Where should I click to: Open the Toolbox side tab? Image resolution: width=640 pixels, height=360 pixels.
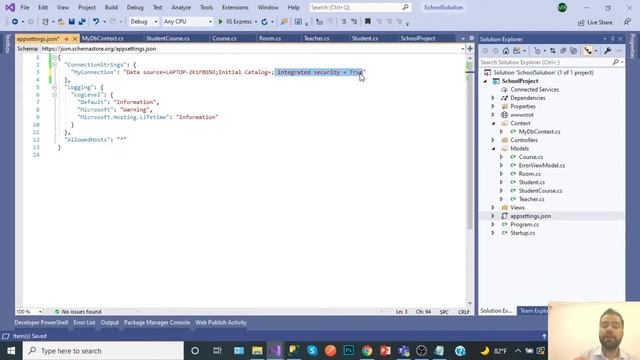[7, 43]
